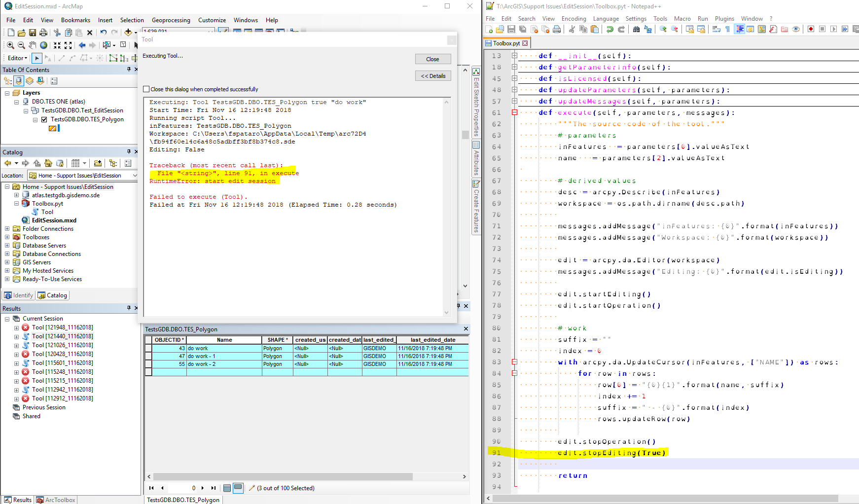Go back to previous extent arrow
The width and height of the screenshot is (859, 504).
(82, 45)
